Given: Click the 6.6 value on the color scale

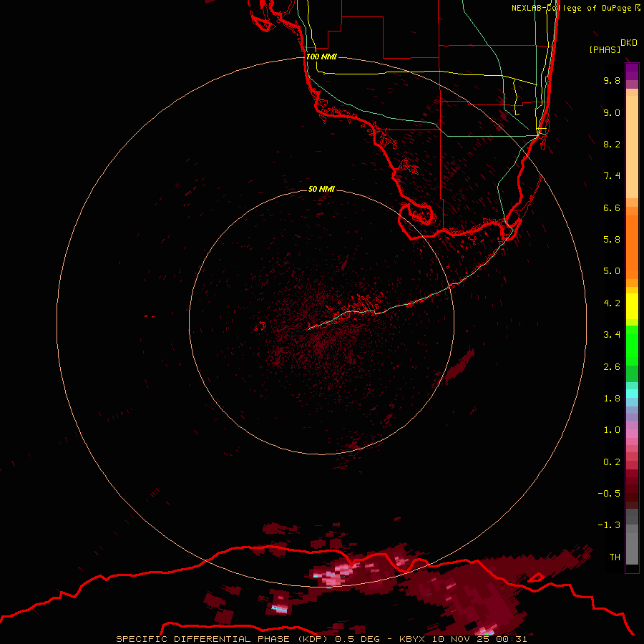Looking at the screenshot, I should click(x=612, y=208).
